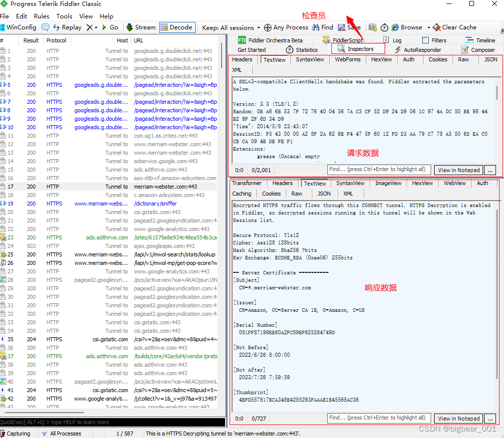Viewport: 504px width, 438px height.
Task: Click the request pane ellipsis button
Action: pos(490,170)
